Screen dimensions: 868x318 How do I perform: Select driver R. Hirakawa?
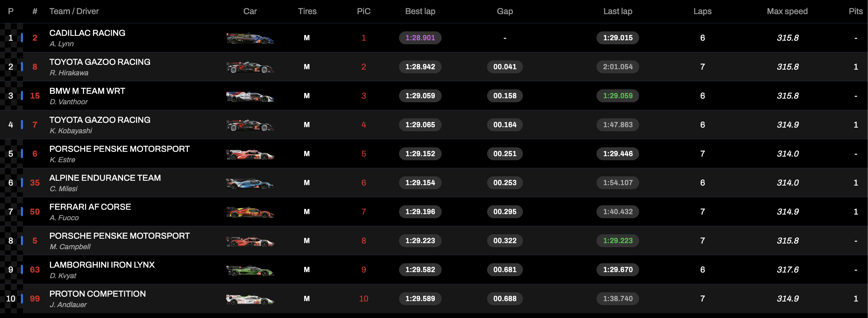click(x=69, y=73)
